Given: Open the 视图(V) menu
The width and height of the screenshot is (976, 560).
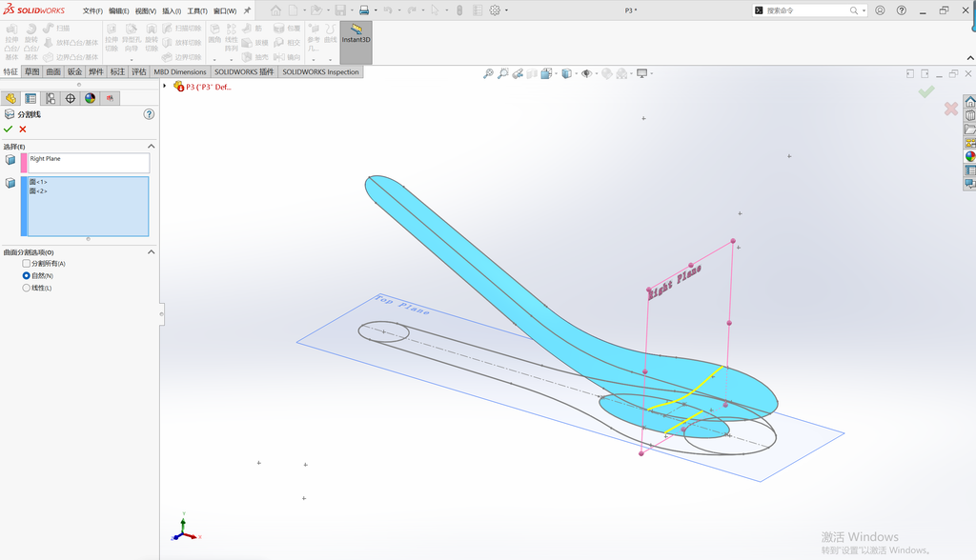Looking at the screenshot, I should tap(146, 11).
